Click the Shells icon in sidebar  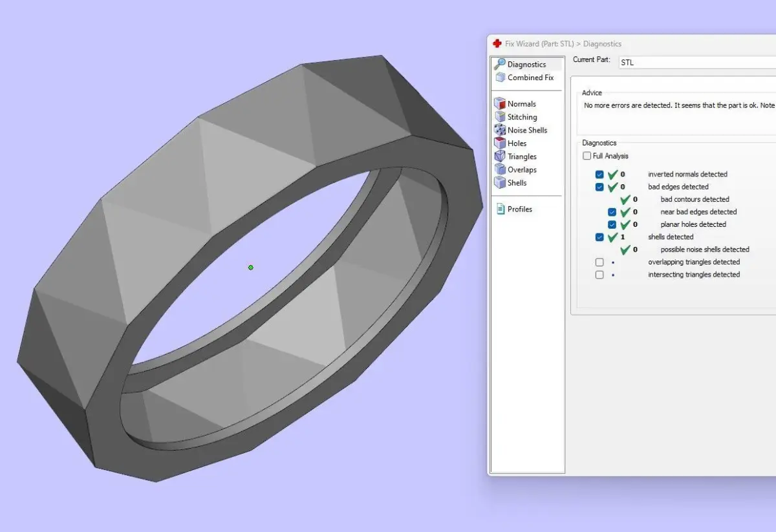(x=499, y=182)
